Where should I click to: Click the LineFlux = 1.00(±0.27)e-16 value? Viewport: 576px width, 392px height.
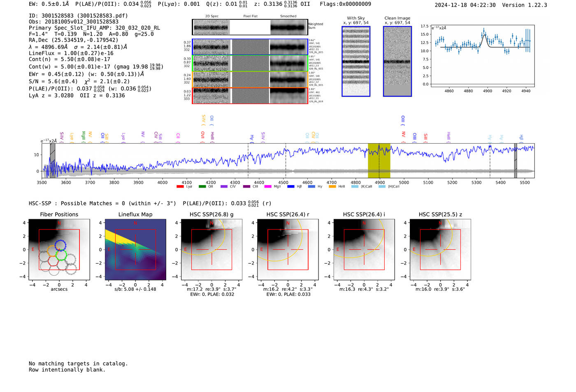tap(71, 53)
